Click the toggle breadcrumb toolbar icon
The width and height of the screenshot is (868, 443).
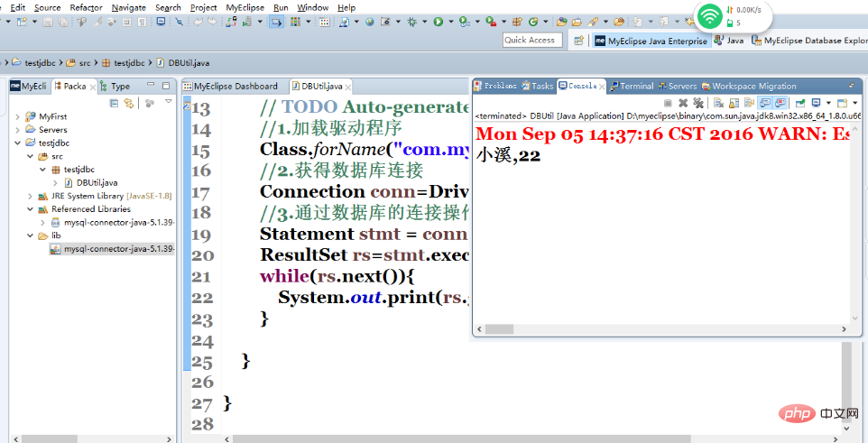pos(276,22)
